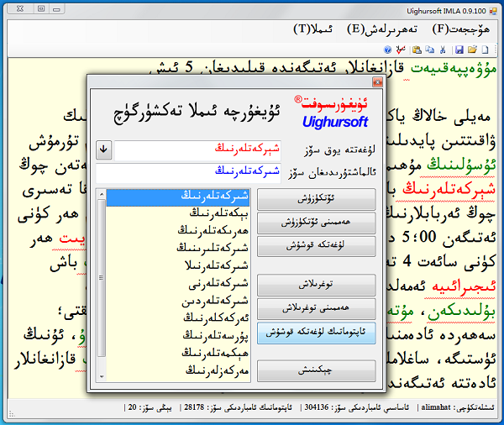Viewport: 504px width, 425px height.
Task: Click the suggestions list scrollbar thumb
Action: coord(102,278)
